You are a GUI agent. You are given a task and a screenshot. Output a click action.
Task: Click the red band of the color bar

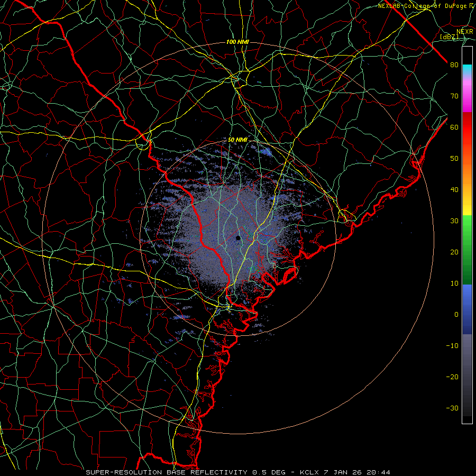coord(467,127)
